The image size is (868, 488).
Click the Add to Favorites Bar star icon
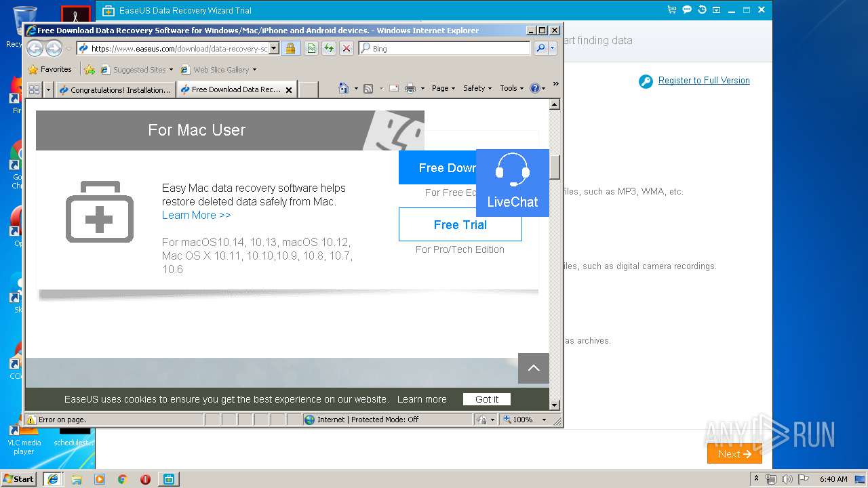[89, 69]
